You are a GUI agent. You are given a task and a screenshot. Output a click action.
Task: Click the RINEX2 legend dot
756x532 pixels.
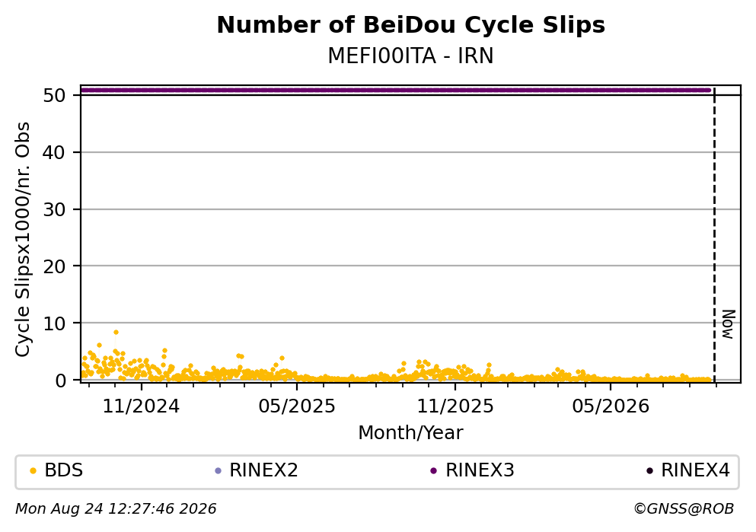218,471
